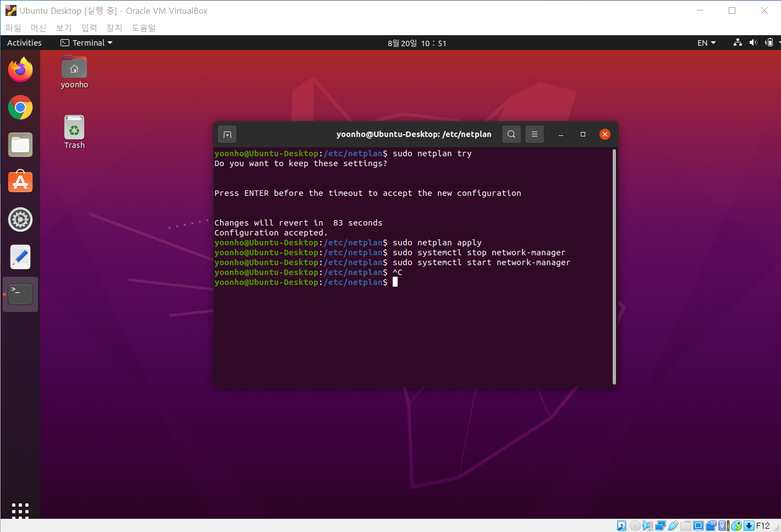Open the terminal hamburger menu
This screenshot has width=781, height=532.
click(535, 134)
